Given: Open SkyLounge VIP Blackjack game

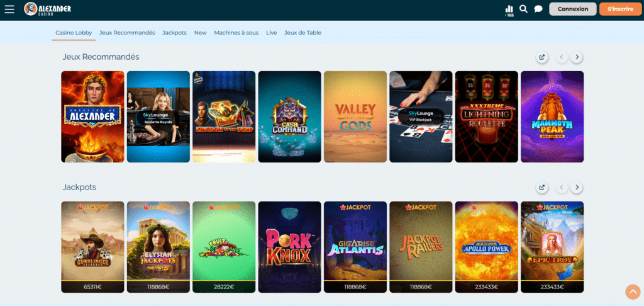Looking at the screenshot, I should [421, 117].
